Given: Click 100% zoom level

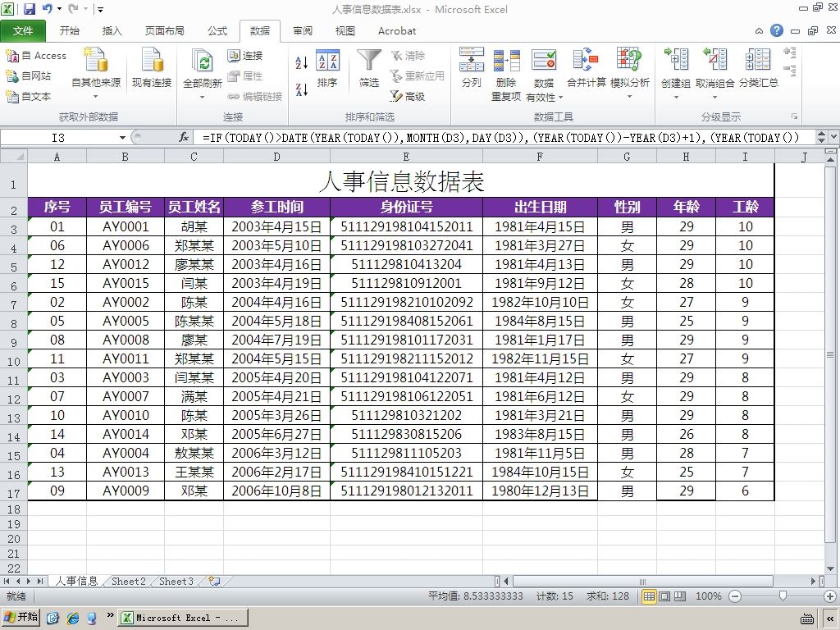Looking at the screenshot, I should pos(708,596).
